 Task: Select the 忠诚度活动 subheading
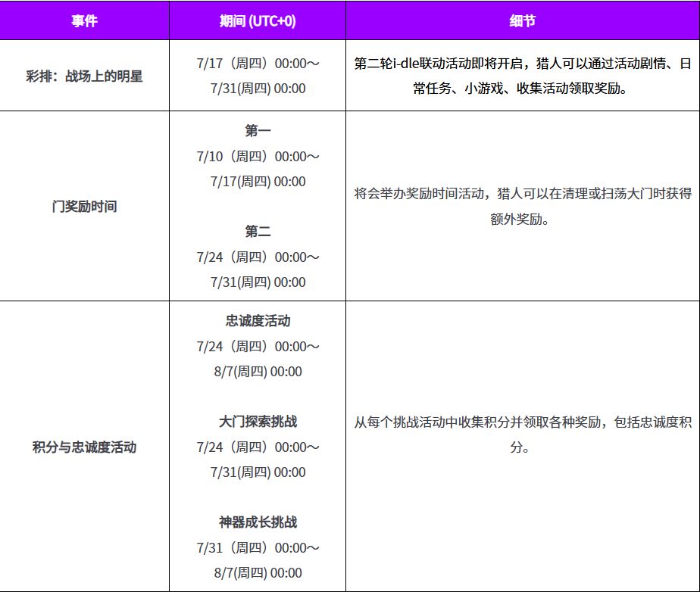click(x=258, y=321)
